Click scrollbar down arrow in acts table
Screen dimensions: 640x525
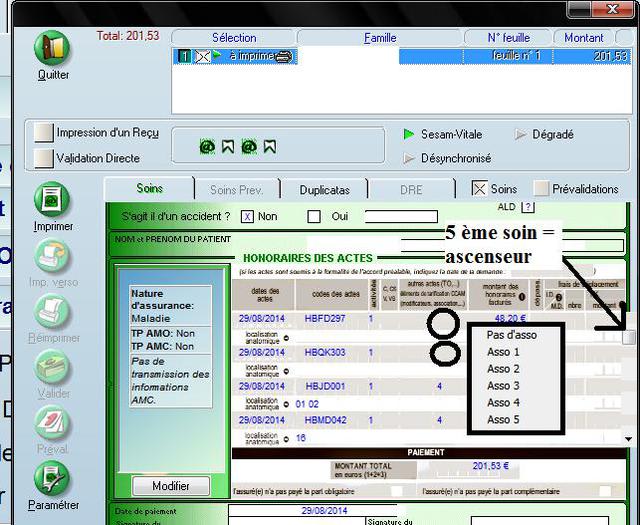click(x=628, y=438)
